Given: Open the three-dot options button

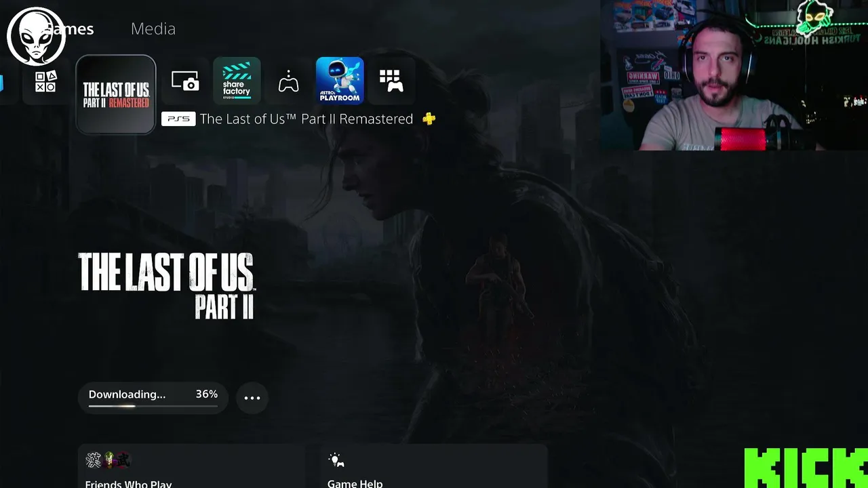Looking at the screenshot, I should coord(252,398).
